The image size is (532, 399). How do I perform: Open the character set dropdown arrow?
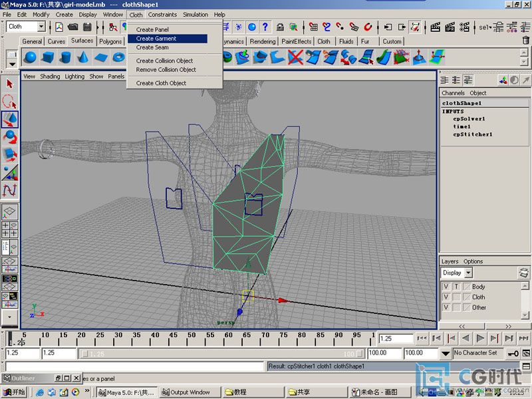(x=446, y=354)
